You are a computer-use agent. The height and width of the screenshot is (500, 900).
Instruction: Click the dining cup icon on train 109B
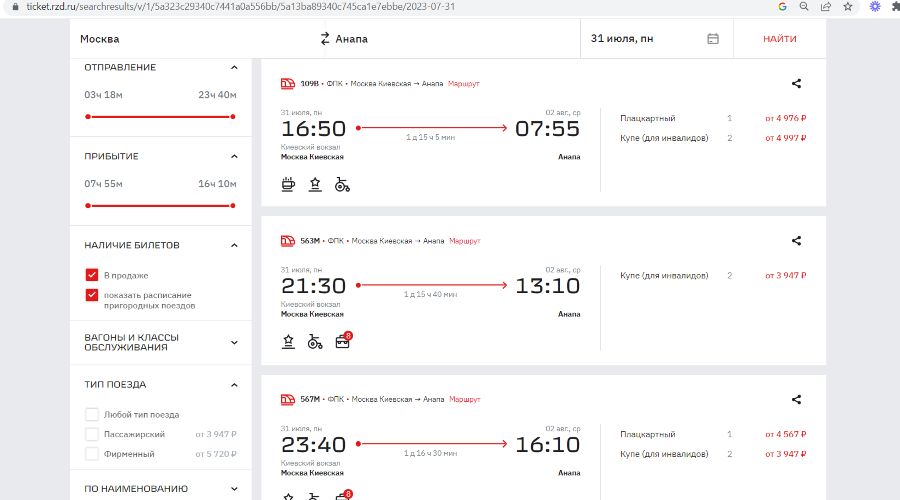pos(289,184)
